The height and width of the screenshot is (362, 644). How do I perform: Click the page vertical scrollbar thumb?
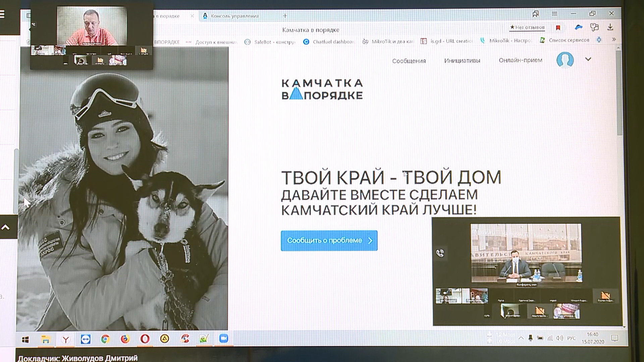pyautogui.click(x=619, y=93)
